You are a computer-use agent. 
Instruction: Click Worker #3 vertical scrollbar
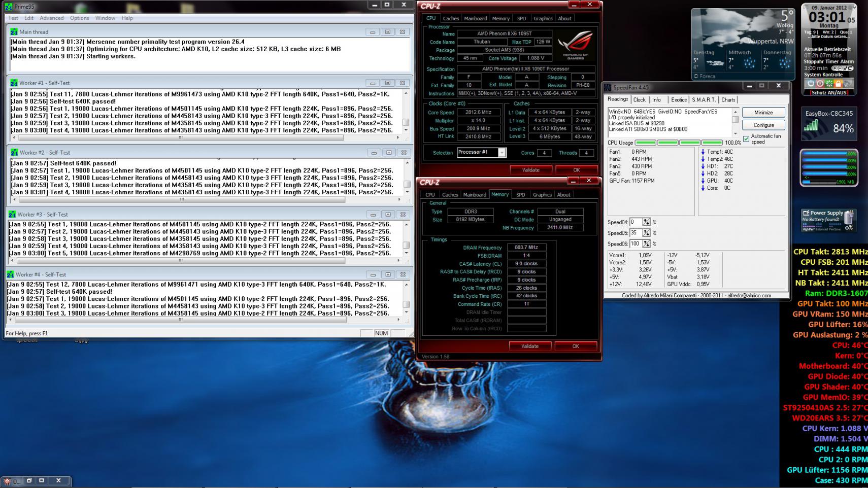pos(406,238)
